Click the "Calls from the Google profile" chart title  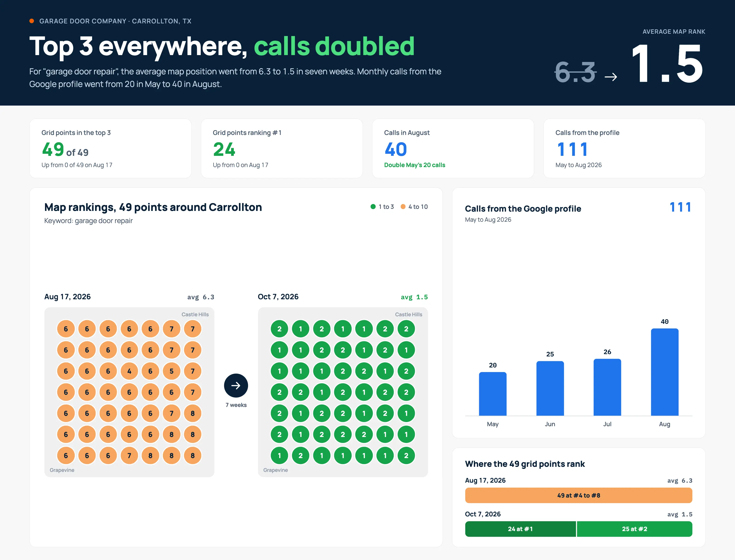(x=523, y=209)
